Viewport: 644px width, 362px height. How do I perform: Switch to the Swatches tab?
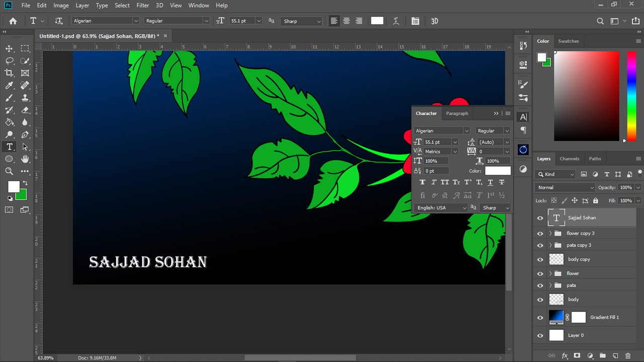point(569,41)
